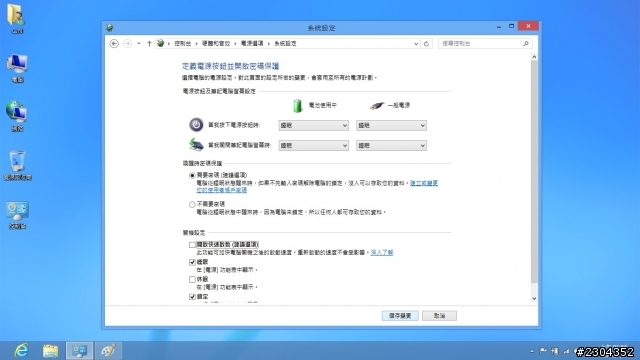The width and height of the screenshot is (640, 360).
Task: Open power button on-battery dropdown
Action: 313,125
